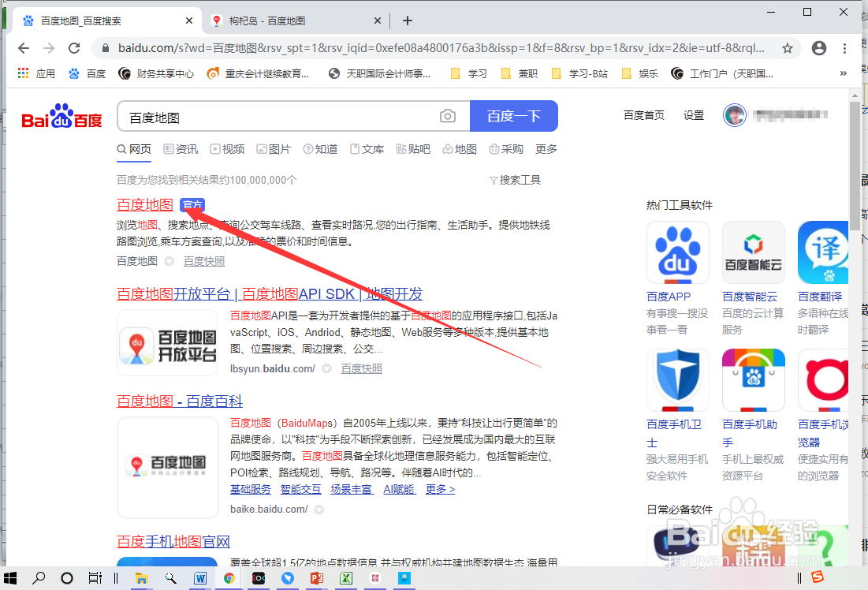868x590 pixels.
Task: Open the 兼职 bookmark folder
Action: tap(520, 73)
